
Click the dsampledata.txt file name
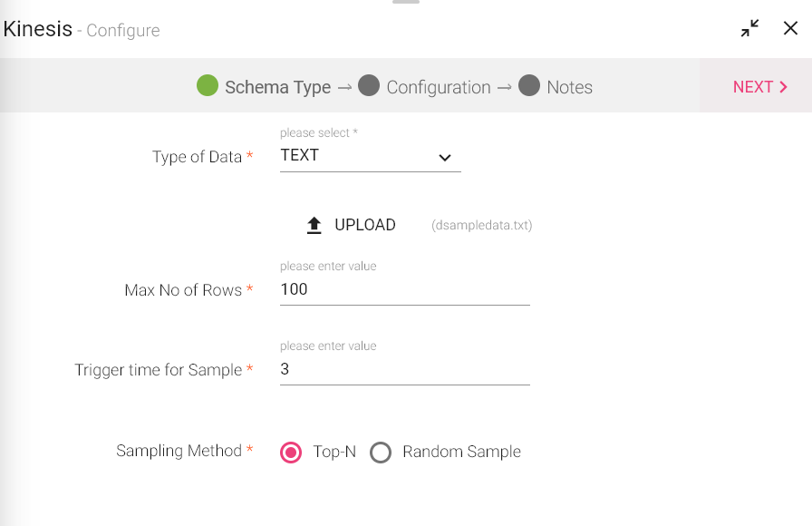coord(482,226)
